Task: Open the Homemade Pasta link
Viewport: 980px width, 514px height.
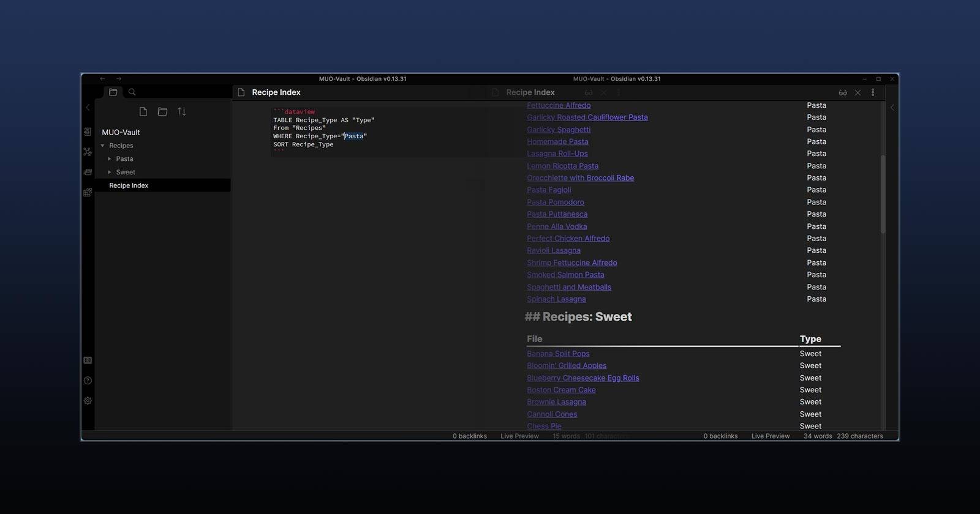Action: point(557,141)
